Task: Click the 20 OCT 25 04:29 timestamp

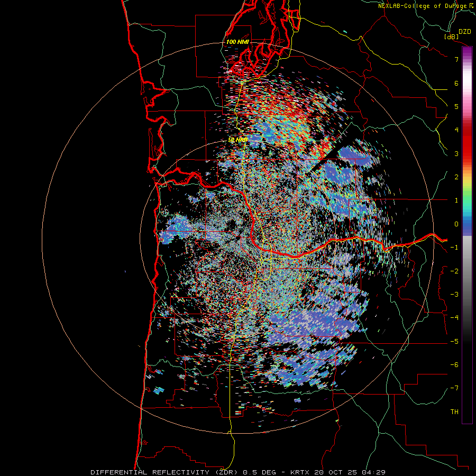Action: 350,472
